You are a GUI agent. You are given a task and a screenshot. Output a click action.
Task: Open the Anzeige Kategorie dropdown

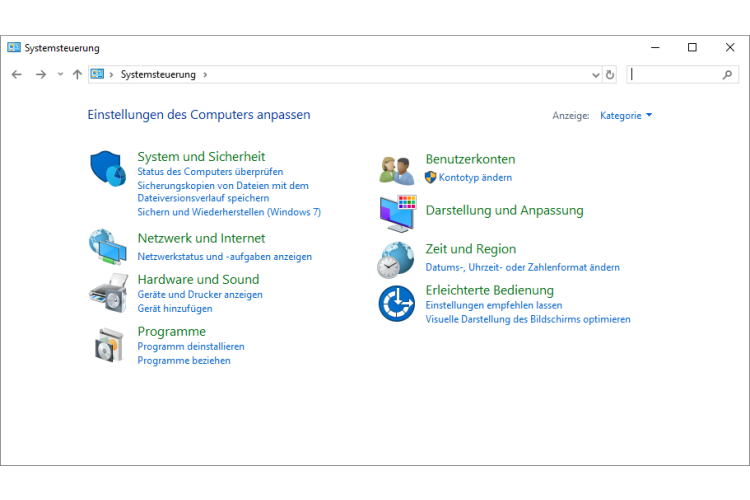tap(626, 116)
